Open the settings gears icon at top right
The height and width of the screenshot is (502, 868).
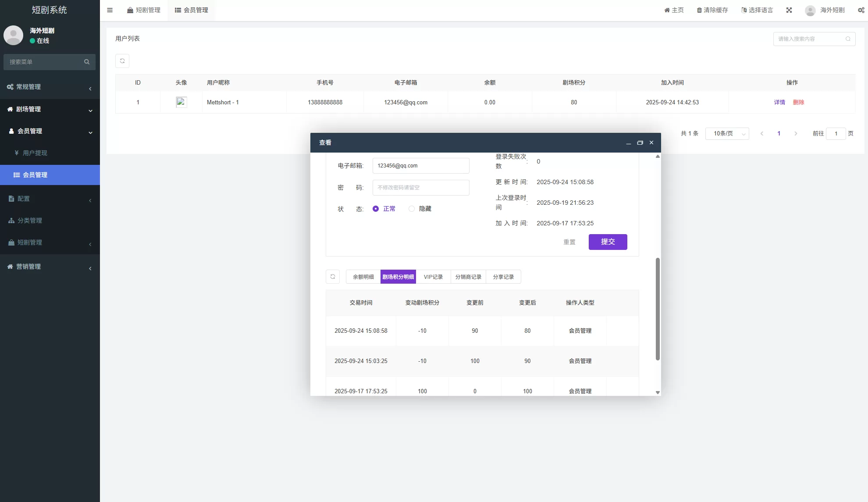pyautogui.click(x=861, y=10)
